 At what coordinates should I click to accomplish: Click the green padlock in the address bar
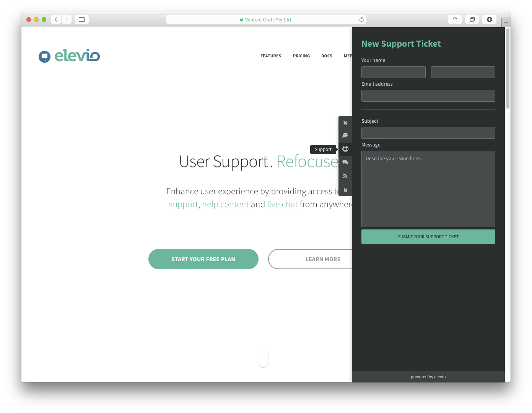coord(242,20)
